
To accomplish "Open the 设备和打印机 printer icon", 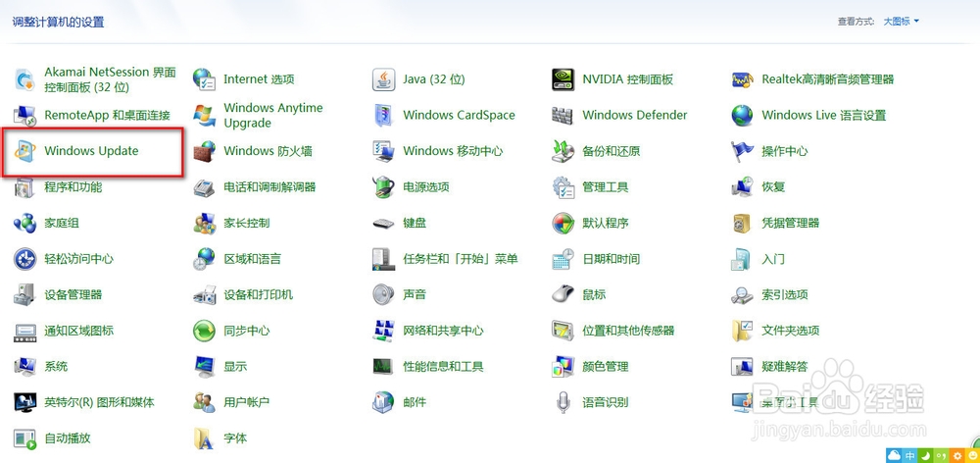I will pyautogui.click(x=205, y=294).
